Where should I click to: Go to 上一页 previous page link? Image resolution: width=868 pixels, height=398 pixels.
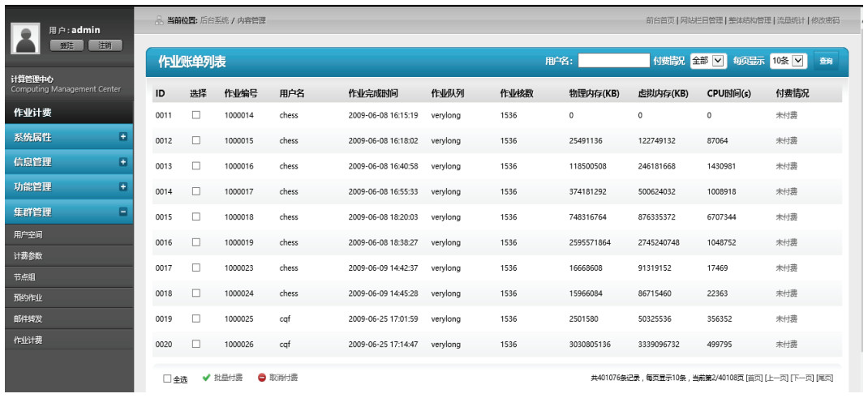point(776,378)
